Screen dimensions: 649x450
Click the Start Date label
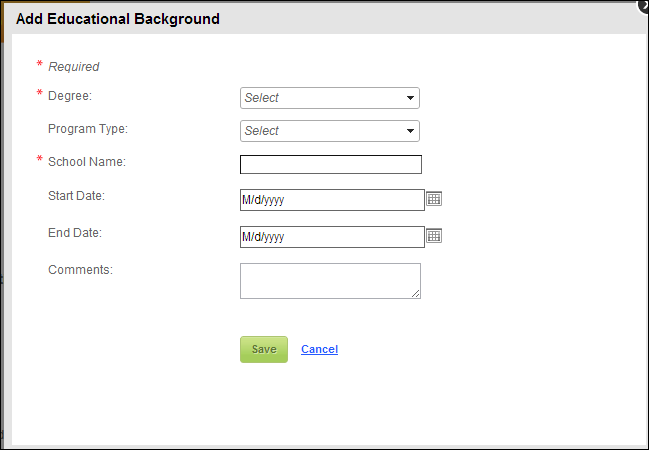[77, 196]
